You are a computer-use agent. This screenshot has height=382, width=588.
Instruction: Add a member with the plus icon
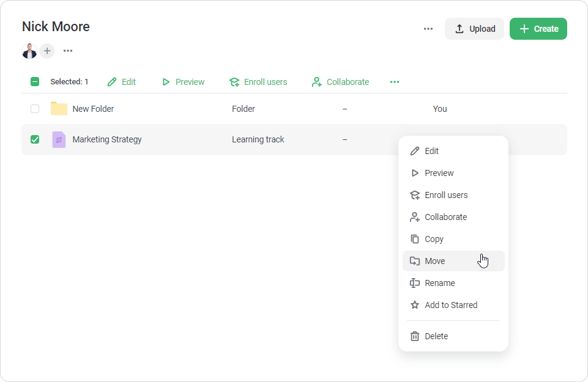coord(47,51)
